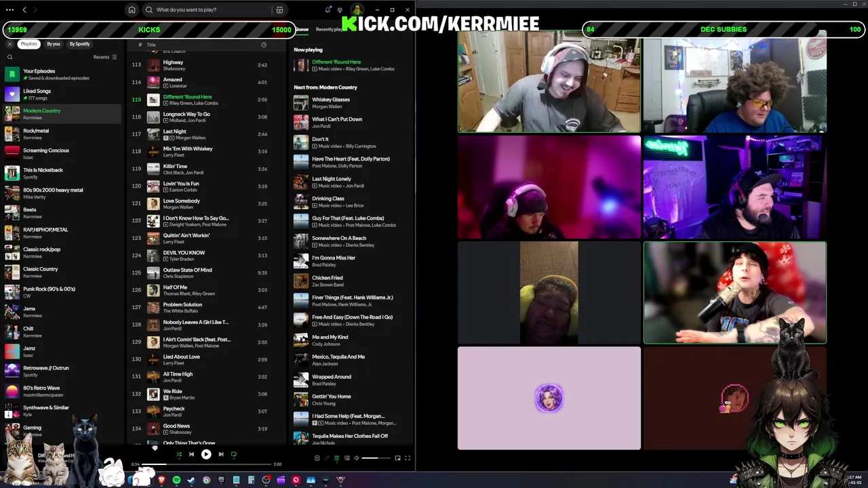Go back with Spotify back arrow
The width and height of the screenshot is (868, 488).
pos(24,10)
